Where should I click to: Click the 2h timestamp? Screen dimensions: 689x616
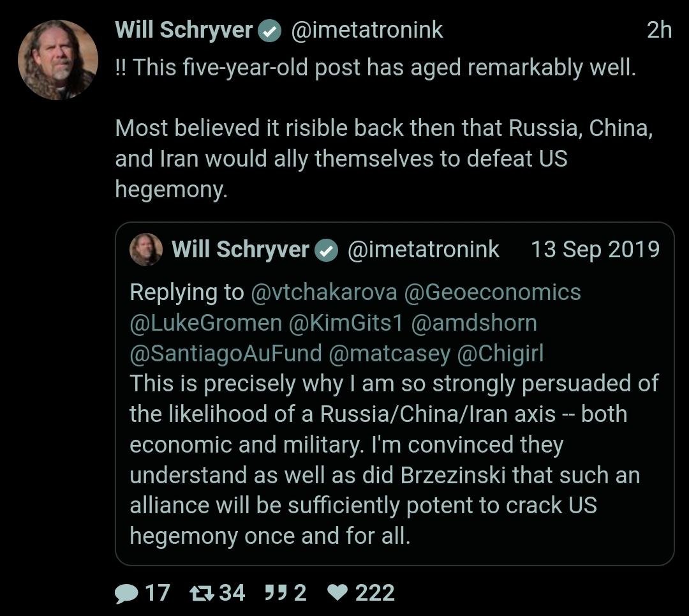point(659,30)
